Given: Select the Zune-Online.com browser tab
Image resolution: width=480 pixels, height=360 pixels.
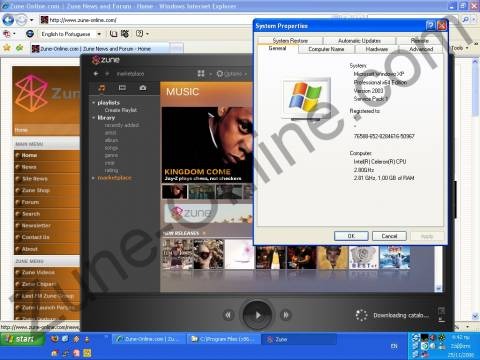Looking at the screenshot, I should click(99, 49).
